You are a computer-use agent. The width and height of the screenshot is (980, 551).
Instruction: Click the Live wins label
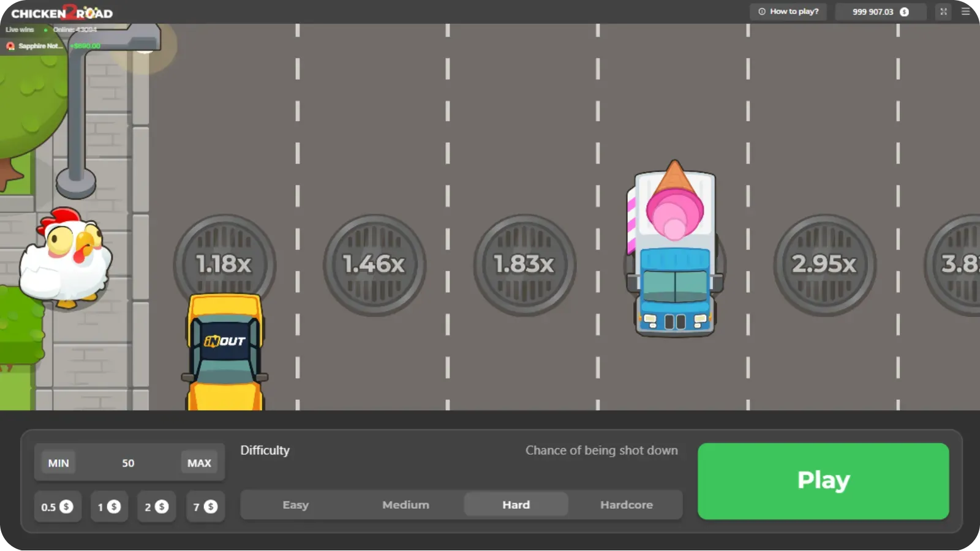coord(20,29)
